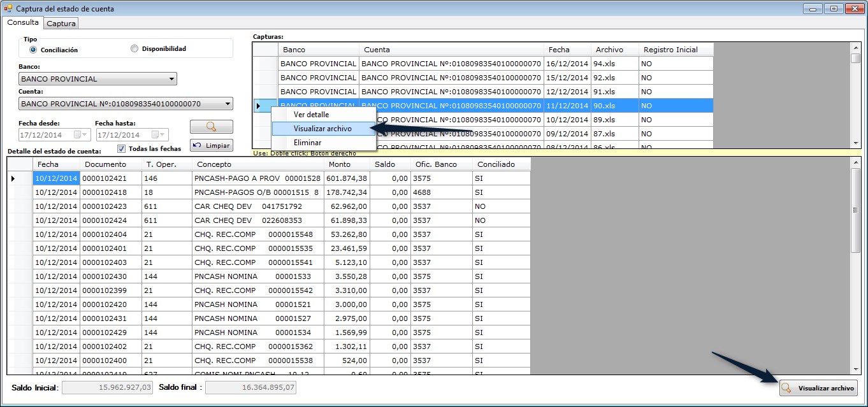Viewport: 868px width, 407px height.
Task: Click the Monto column header
Action: click(347, 164)
